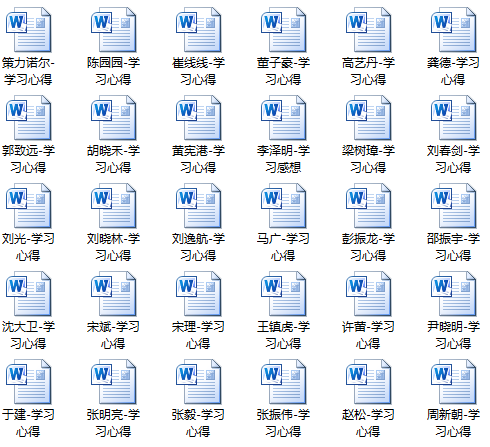Select the 张明亮-学习心得 Word document
Viewport: 490px width, 447px height.
tap(113, 382)
